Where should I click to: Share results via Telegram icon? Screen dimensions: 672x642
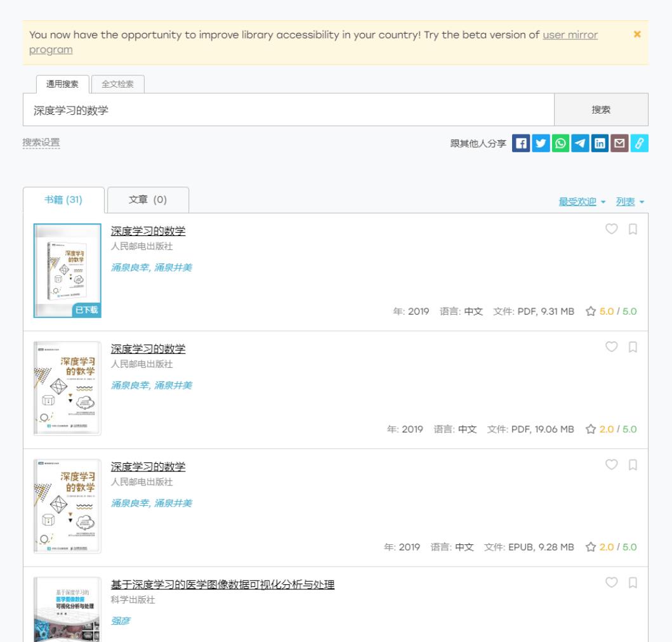[580, 143]
